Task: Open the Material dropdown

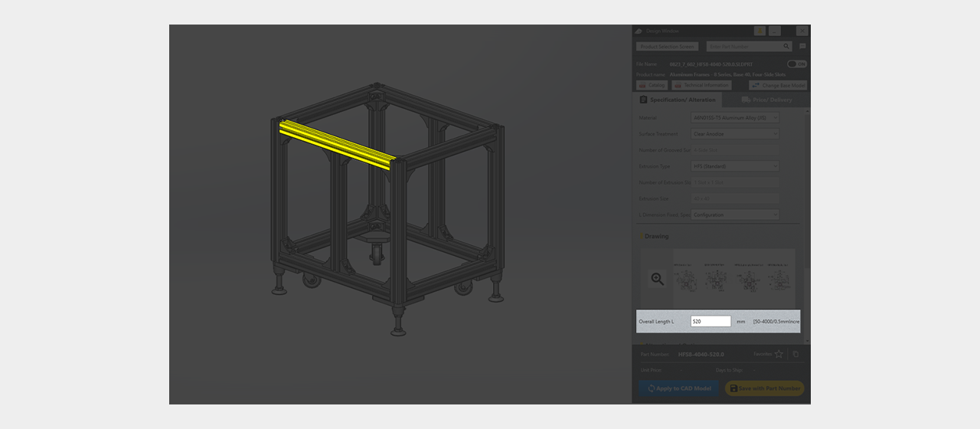Action: tap(735, 118)
